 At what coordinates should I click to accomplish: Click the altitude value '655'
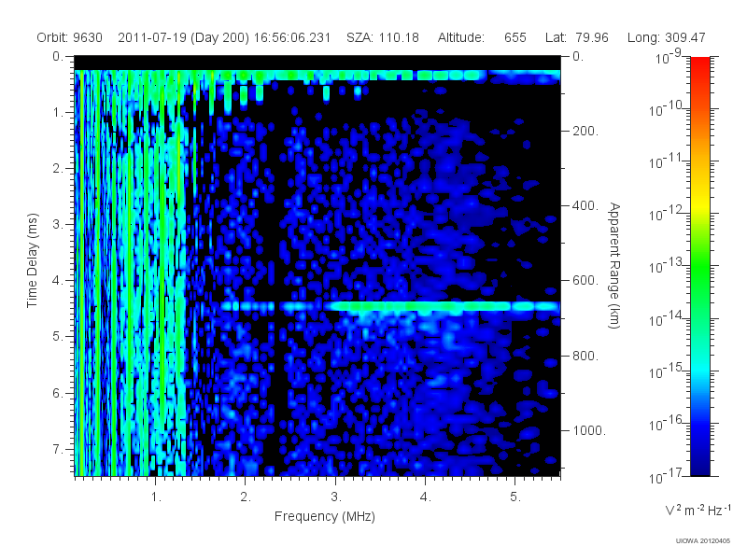[x=515, y=37]
